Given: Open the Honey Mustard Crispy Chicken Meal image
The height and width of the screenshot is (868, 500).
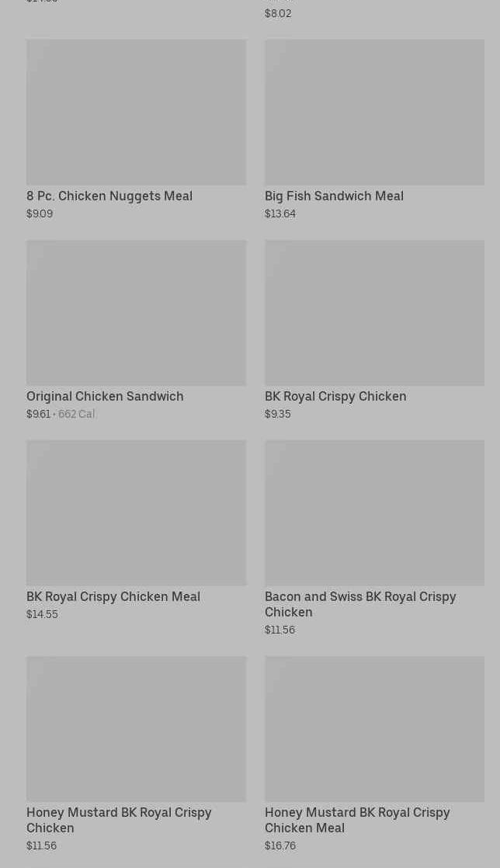Looking at the screenshot, I should click(374, 729).
